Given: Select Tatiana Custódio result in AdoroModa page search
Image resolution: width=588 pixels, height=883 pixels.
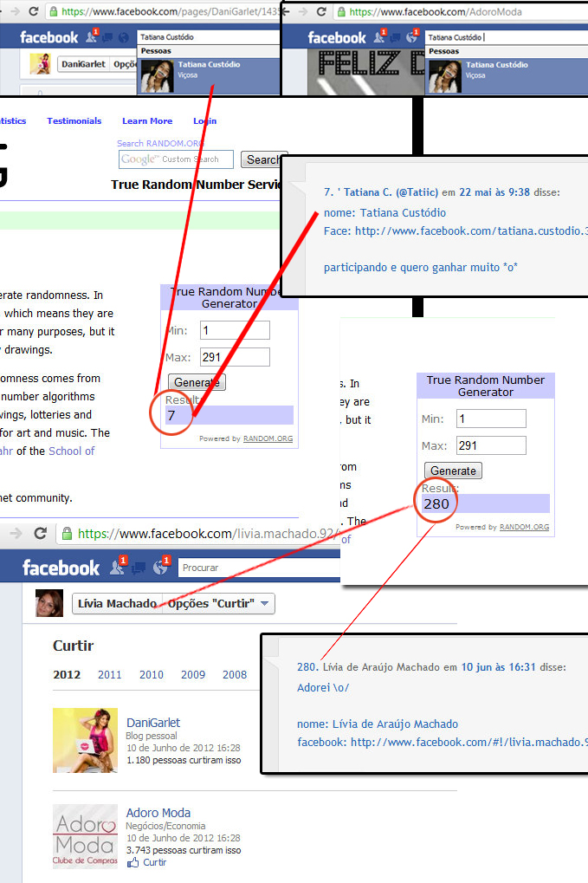Looking at the screenshot, I should click(507, 76).
